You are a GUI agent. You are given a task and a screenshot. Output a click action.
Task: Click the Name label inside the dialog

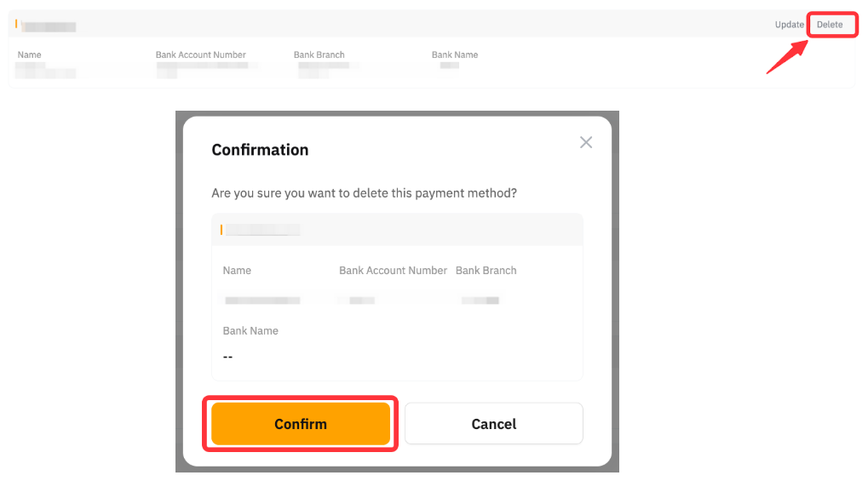point(237,271)
